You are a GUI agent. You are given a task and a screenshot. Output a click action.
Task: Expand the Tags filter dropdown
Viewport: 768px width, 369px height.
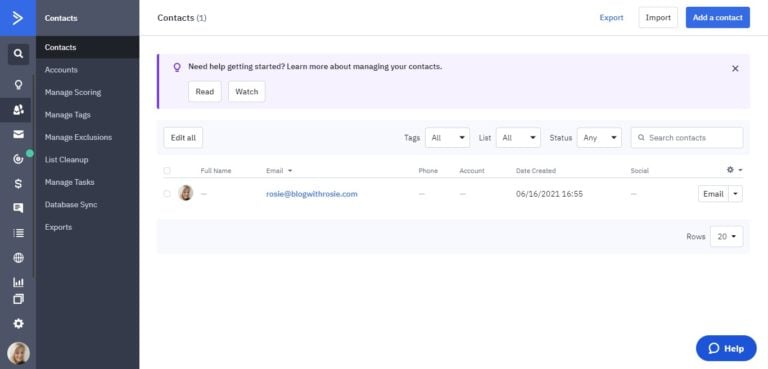447,138
